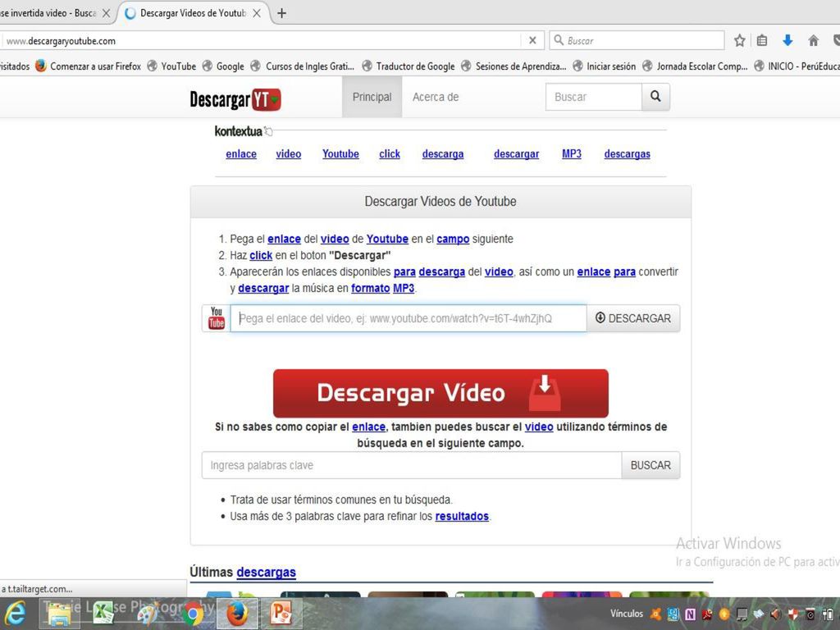Image resolution: width=840 pixels, height=630 pixels.
Task: Open the Jornada Escolar Comp... bookmark
Action: click(x=695, y=66)
